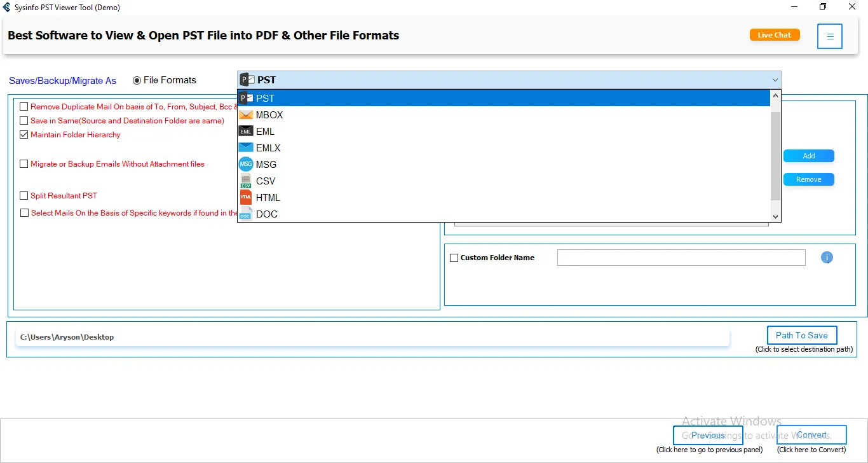Choose EML from the format list

click(503, 132)
